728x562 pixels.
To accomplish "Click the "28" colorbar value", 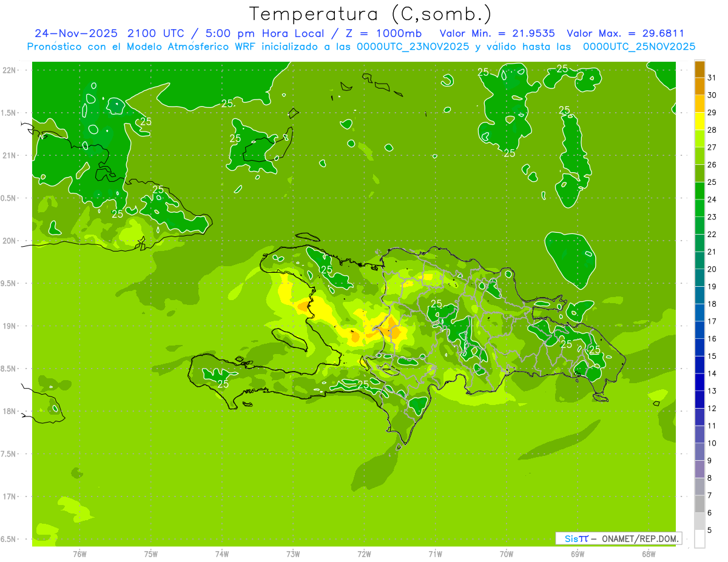I will pos(712,130).
